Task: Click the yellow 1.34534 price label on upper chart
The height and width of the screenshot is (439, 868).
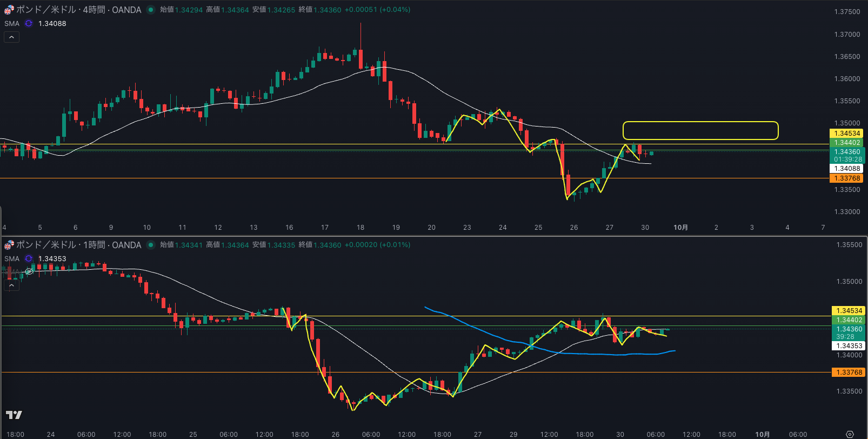Action: pyautogui.click(x=846, y=134)
